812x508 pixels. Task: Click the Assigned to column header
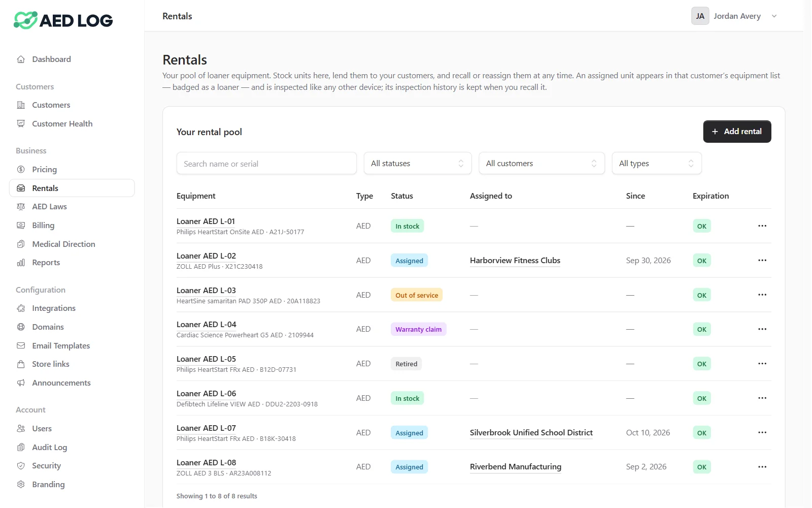point(491,196)
